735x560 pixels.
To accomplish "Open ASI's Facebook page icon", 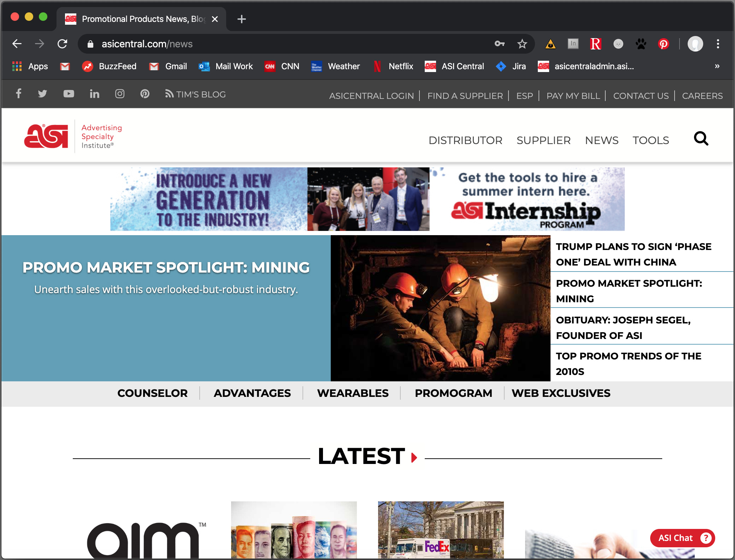I will click(19, 94).
